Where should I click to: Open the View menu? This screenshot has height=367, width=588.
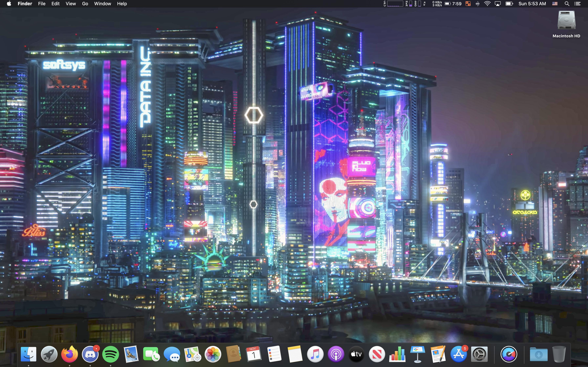[x=71, y=4]
